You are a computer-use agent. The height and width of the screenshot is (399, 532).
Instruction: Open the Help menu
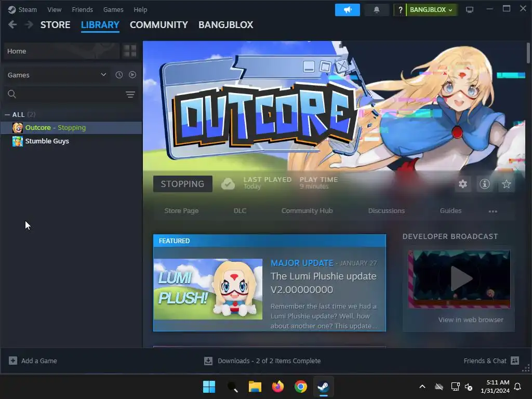tap(140, 9)
